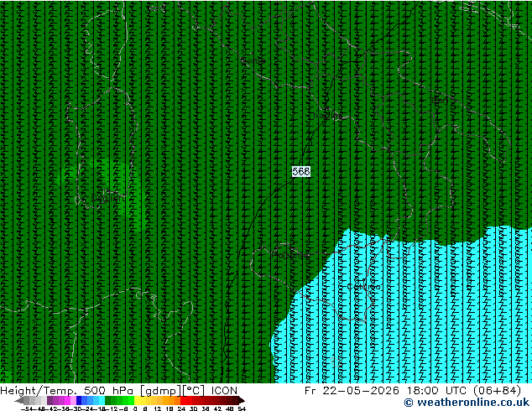Click the Naples city label
The height and width of the screenshot is (411, 532).
tap(328, 116)
